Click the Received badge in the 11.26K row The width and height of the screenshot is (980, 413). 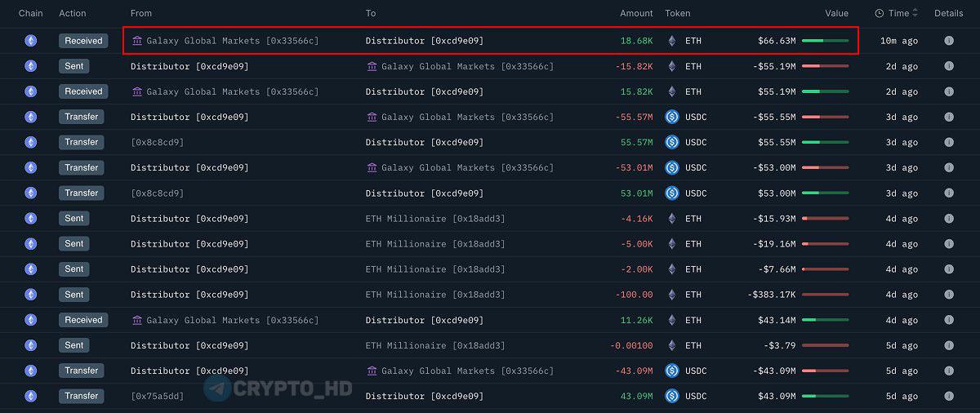point(83,320)
